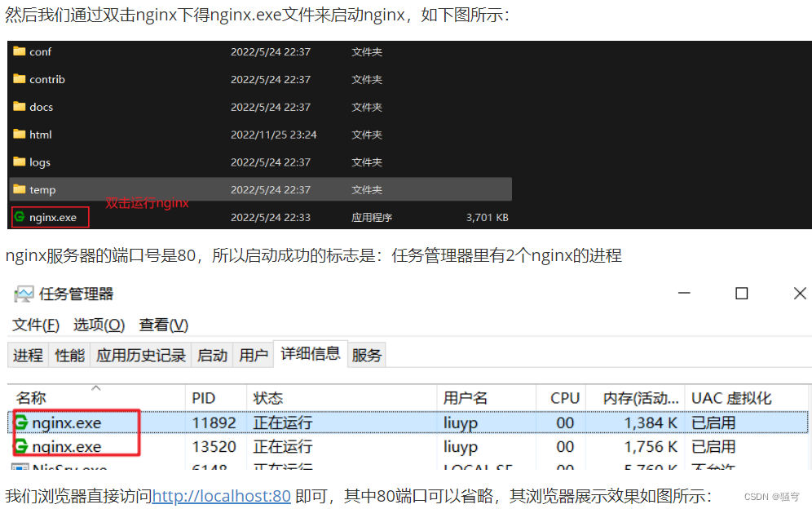Open the 选项(O) menu
Image resolution: width=812 pixels, height=509 pixels.
(98, 324)
